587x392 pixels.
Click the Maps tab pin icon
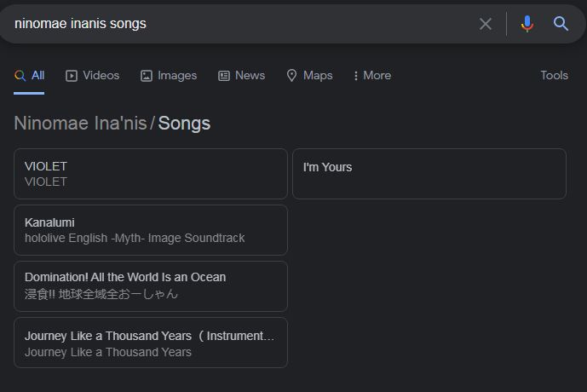point(291,76)
